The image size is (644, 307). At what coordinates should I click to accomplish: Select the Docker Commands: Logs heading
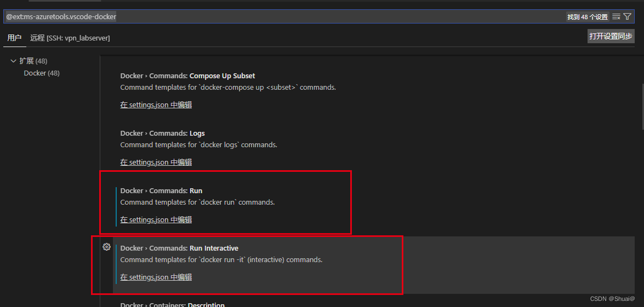point(163,133)
